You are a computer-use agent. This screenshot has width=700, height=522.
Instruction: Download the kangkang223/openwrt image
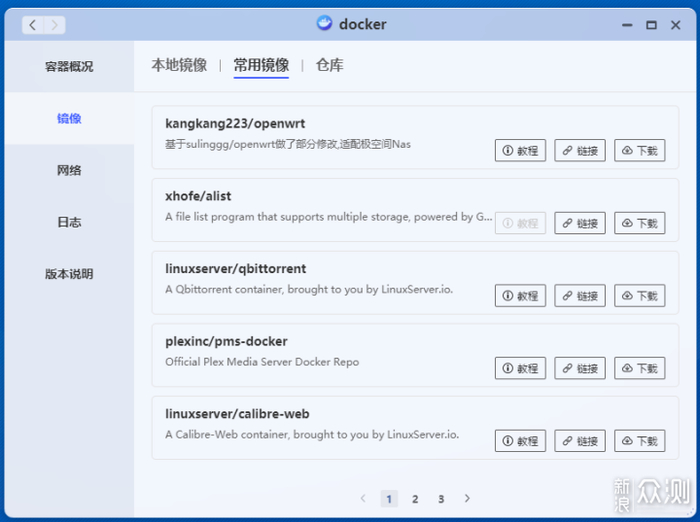click(x=640, y=150)
